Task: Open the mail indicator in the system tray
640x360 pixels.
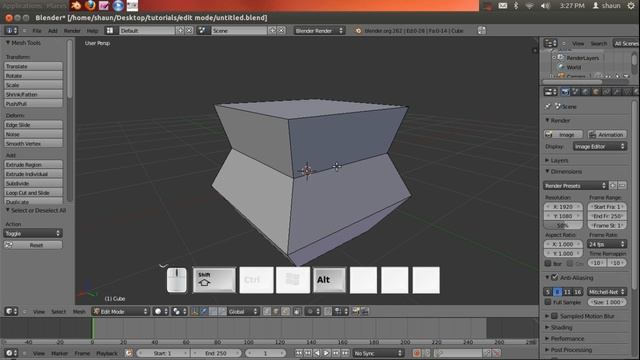Action: [502, 6]
